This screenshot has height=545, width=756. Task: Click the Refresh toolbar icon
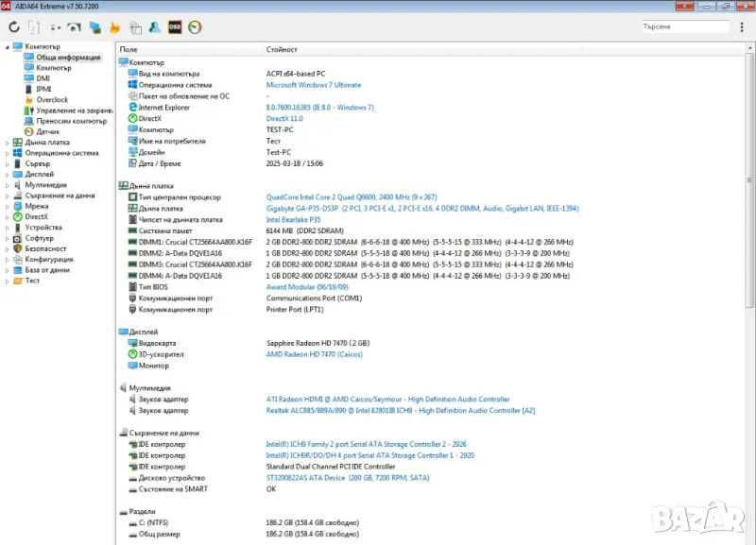14,27
